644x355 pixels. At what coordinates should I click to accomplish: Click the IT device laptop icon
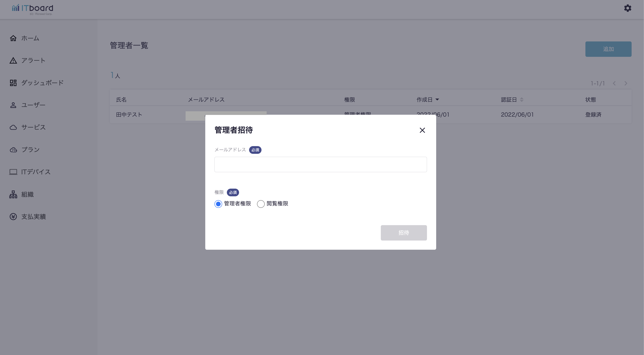pyautogui.click(x=13, y=172)
